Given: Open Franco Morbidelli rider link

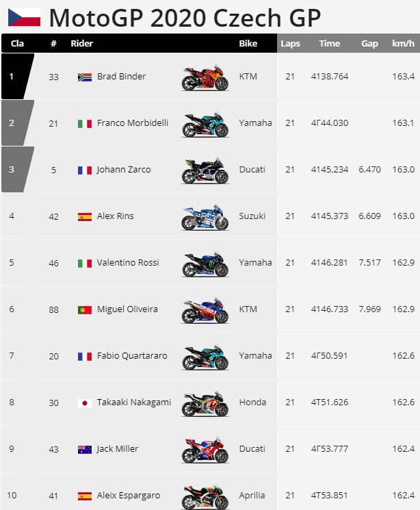Looking at the screenshot, I should coord(133,123).
